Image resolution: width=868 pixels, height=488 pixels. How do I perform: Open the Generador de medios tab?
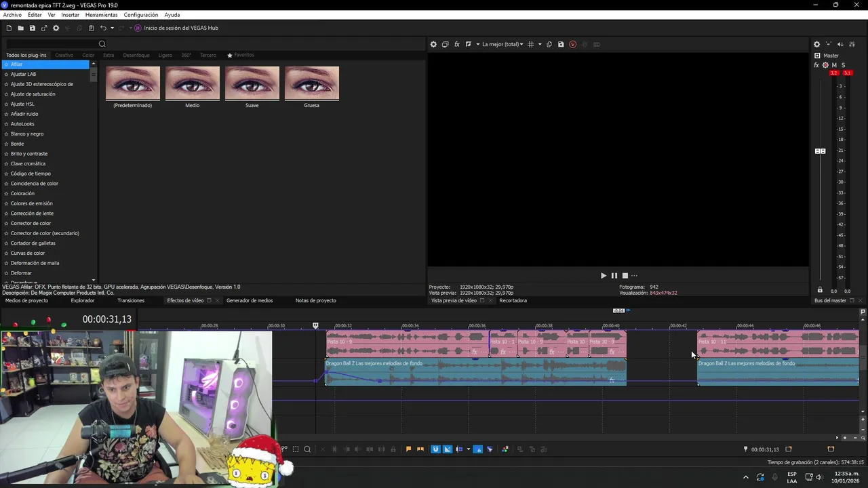[x=250, y=300]
